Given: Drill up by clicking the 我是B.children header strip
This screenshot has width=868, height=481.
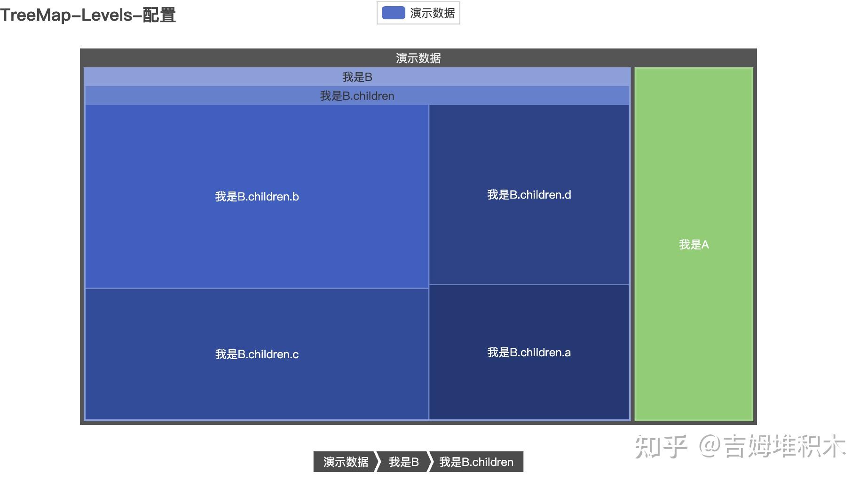Looking at the screenshot, I should [x=356, y=96].
